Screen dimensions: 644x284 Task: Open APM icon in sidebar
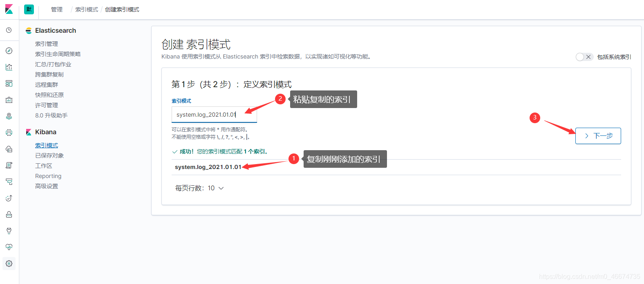9,182
